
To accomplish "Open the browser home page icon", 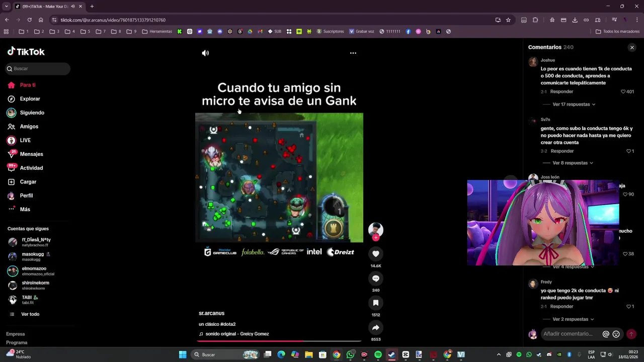I will pyautogui.click(x=41, y=20).
